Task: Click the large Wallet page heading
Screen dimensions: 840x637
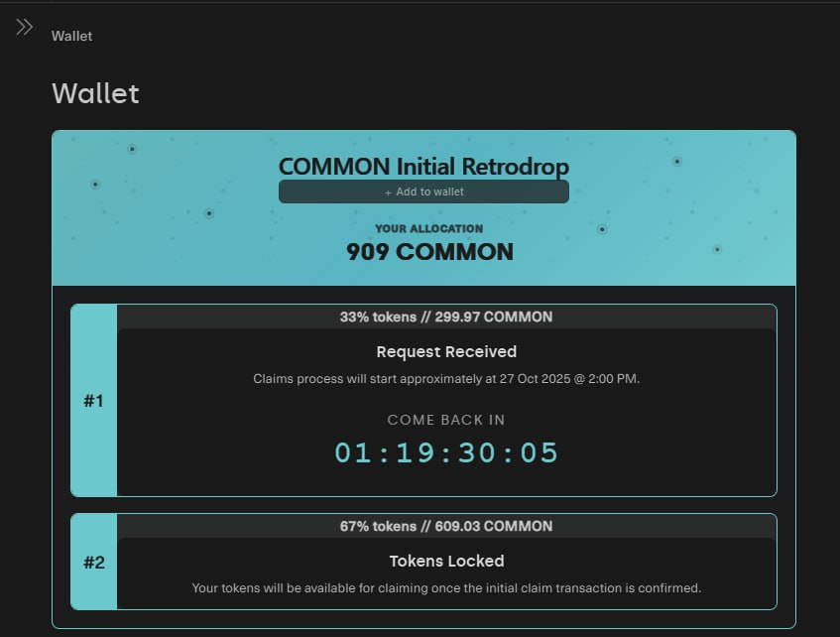Action: pyautogui.click(x=95, y=93)
